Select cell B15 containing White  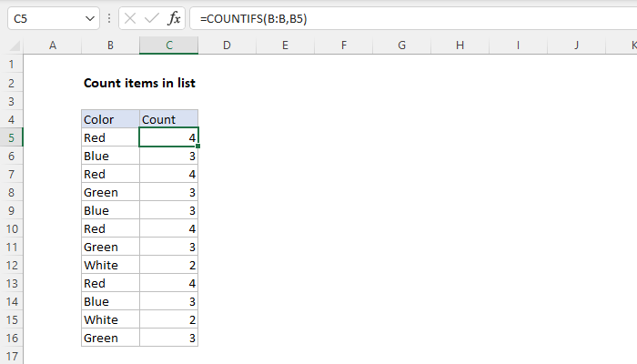[110, 319]
